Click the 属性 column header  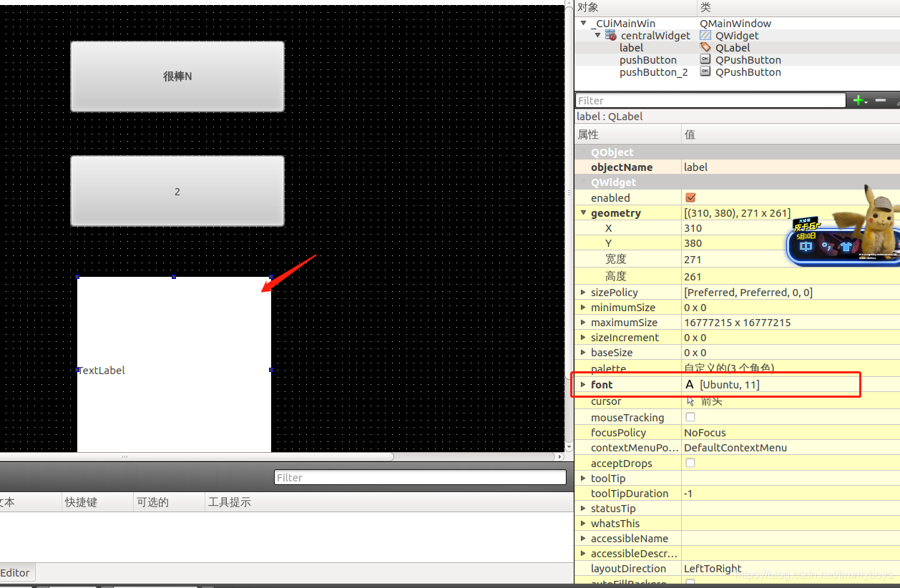(x=627, y=134)
